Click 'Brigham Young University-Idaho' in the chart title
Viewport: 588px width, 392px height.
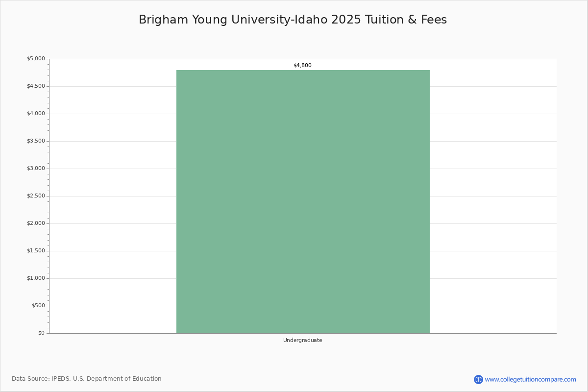[x=233, y=20]
